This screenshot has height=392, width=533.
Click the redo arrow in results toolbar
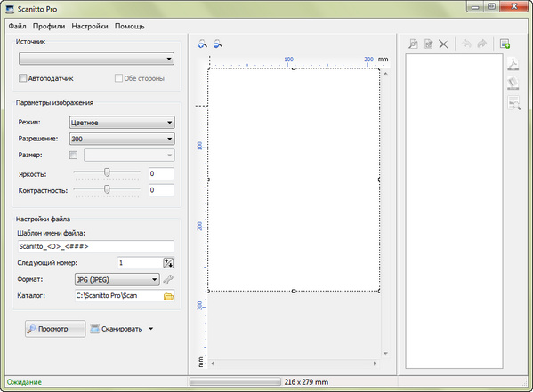pos(482,44)
